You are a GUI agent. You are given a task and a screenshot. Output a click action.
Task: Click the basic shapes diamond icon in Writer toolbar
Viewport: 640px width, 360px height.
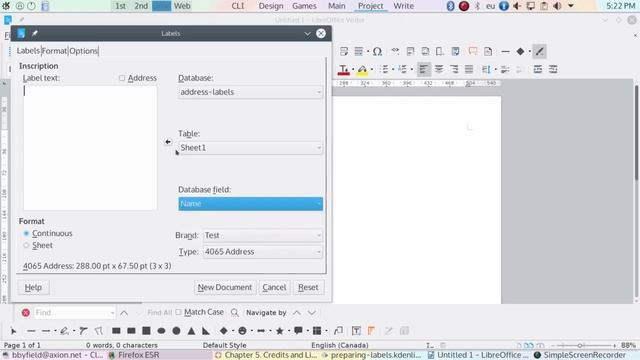520,51
